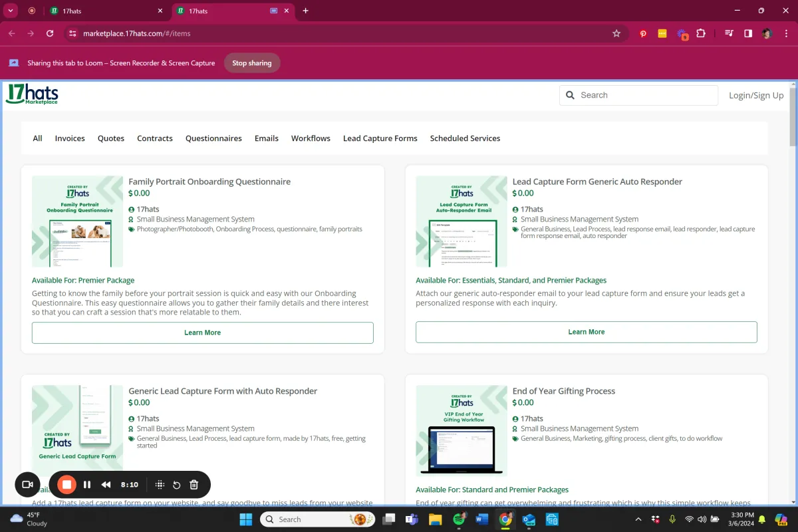The width and height of the screenshot is (798, 532).
Task: Open a new browser tab
Action: click(306, 11)
